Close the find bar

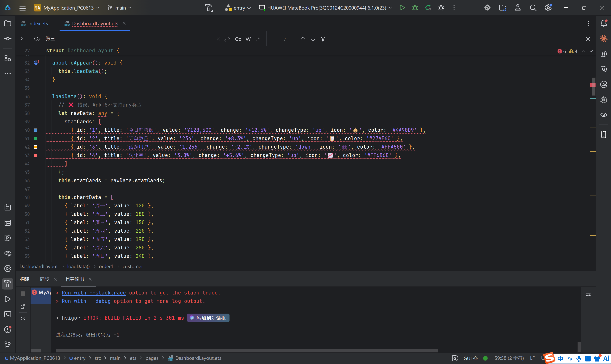(588, 39)
